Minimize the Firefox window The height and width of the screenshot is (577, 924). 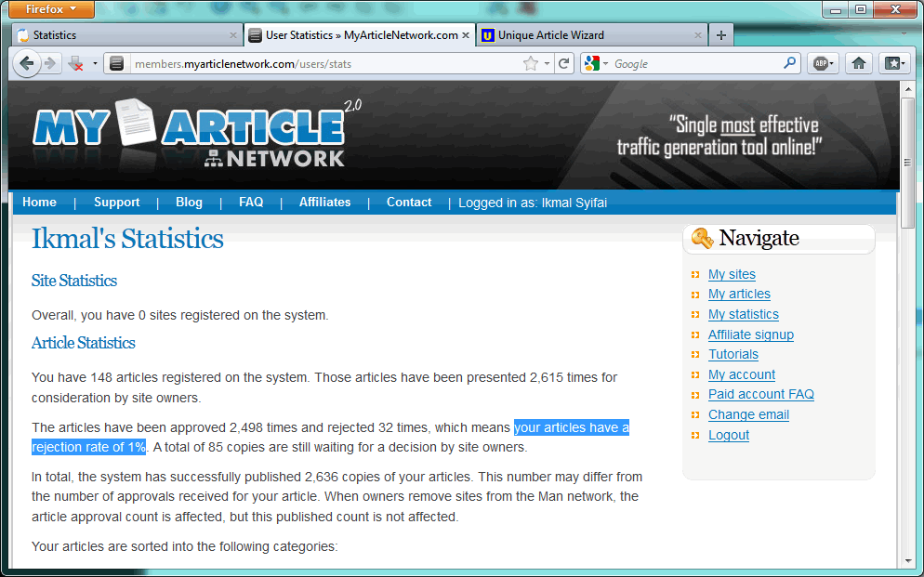[x=836, y=9]
